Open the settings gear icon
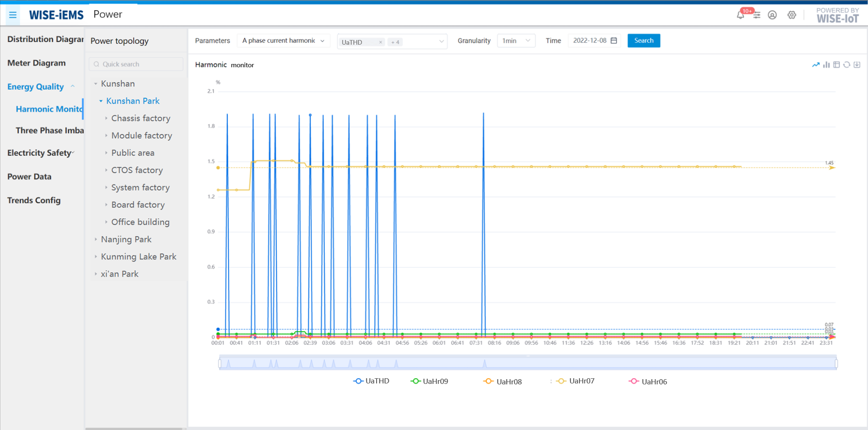 792,15
